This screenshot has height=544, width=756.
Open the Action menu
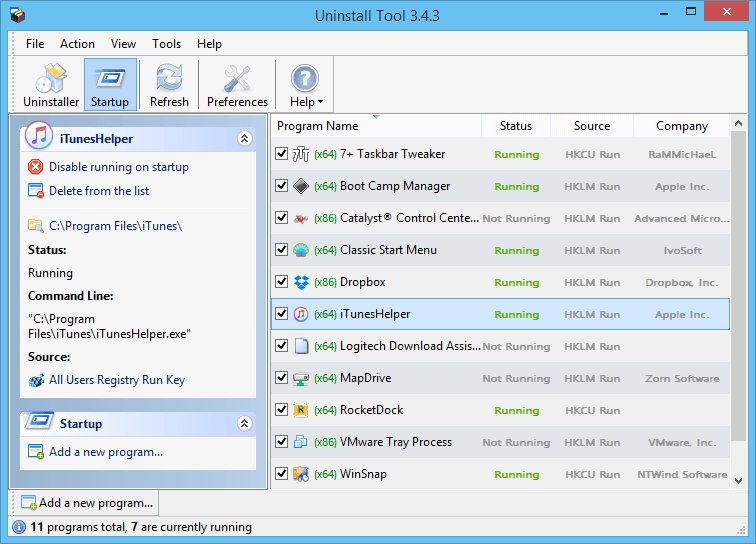[77, 44]
